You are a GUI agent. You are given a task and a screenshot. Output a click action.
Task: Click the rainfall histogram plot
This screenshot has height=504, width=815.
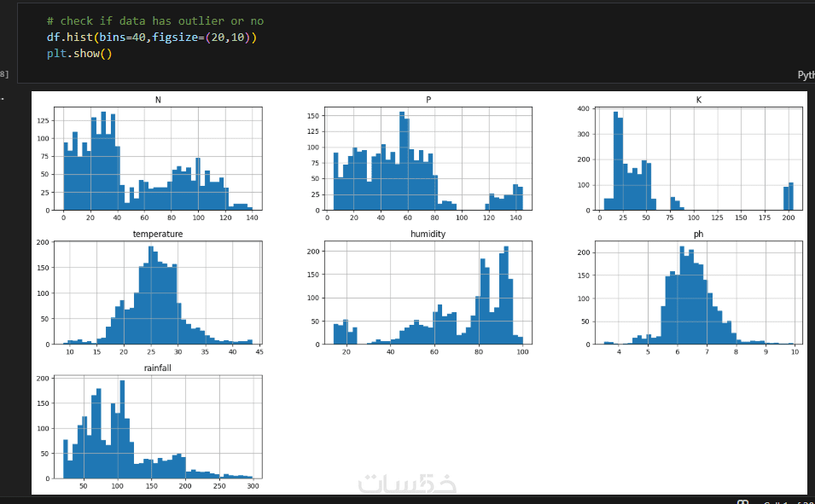[158, 426]
